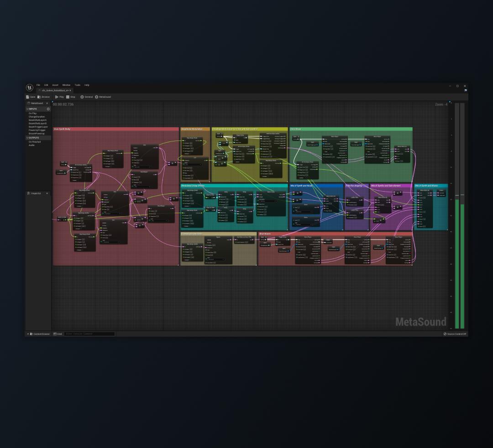Close the Inspector panel tab

point(47,193)
